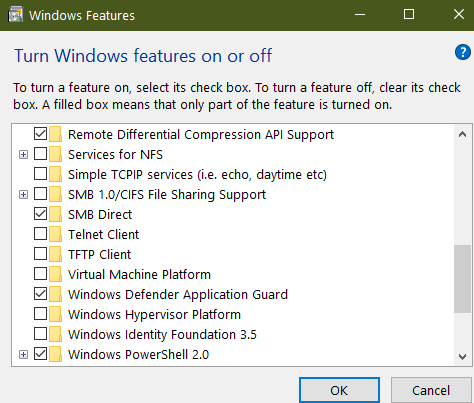
Task: Select Simple TCPIP services list entry
Action: pos(197,175)
